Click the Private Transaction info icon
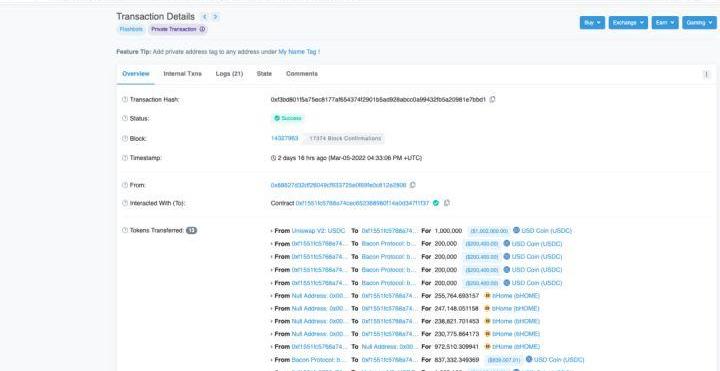The width and height of the screenshot is (720, 371). (202, 29)
